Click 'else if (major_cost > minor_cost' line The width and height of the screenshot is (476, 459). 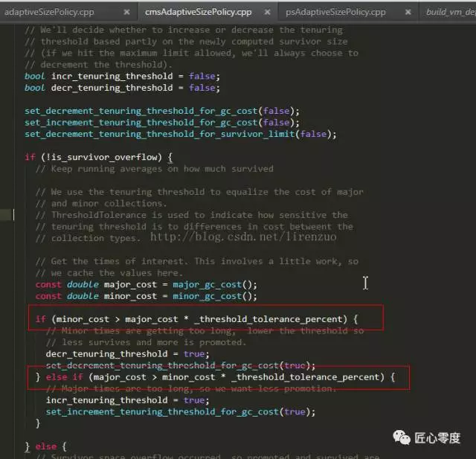tap(215, 377)
